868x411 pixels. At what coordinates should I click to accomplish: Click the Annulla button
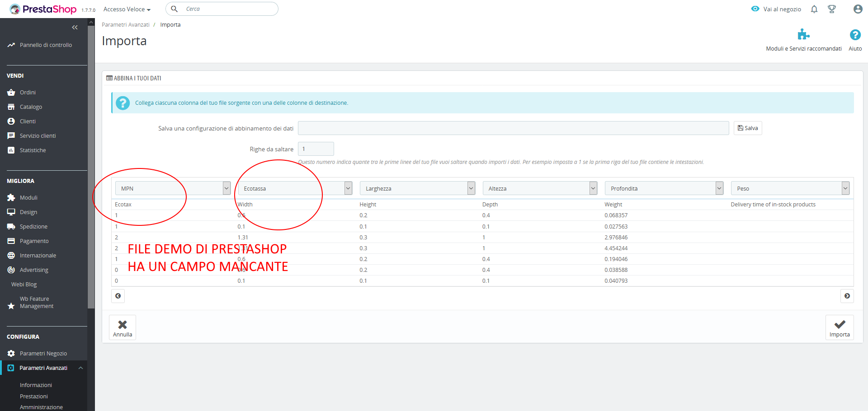pos(123,327)
